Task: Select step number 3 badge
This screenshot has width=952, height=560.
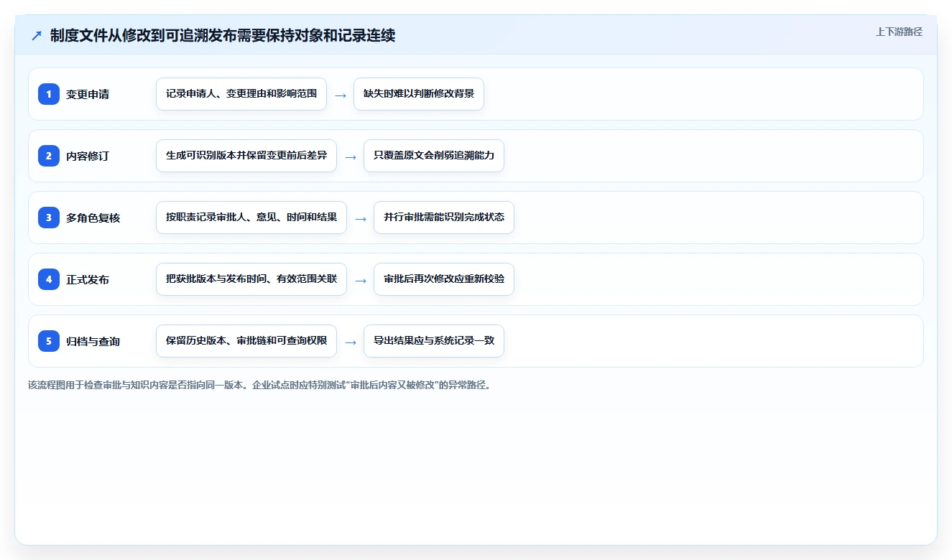Action: coord(49,218)
